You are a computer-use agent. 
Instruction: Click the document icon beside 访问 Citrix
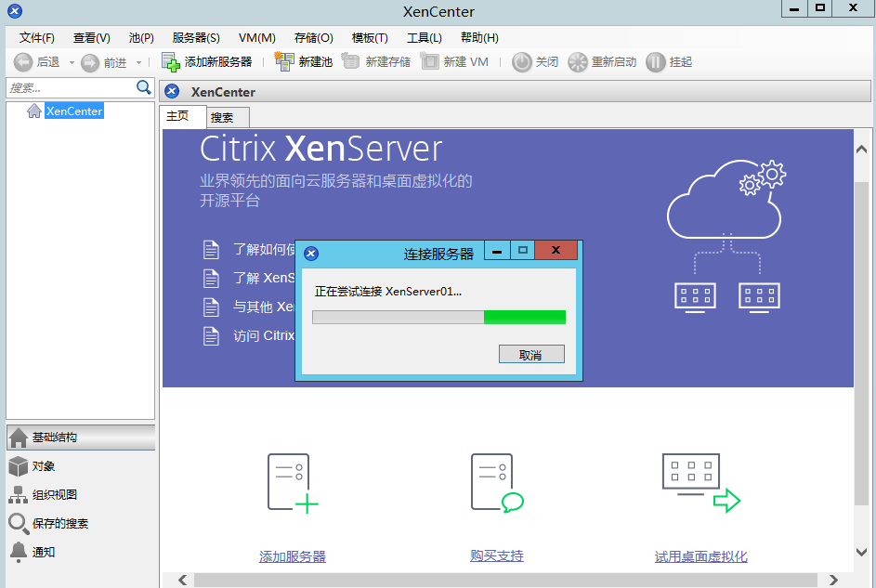click(211, 335)
